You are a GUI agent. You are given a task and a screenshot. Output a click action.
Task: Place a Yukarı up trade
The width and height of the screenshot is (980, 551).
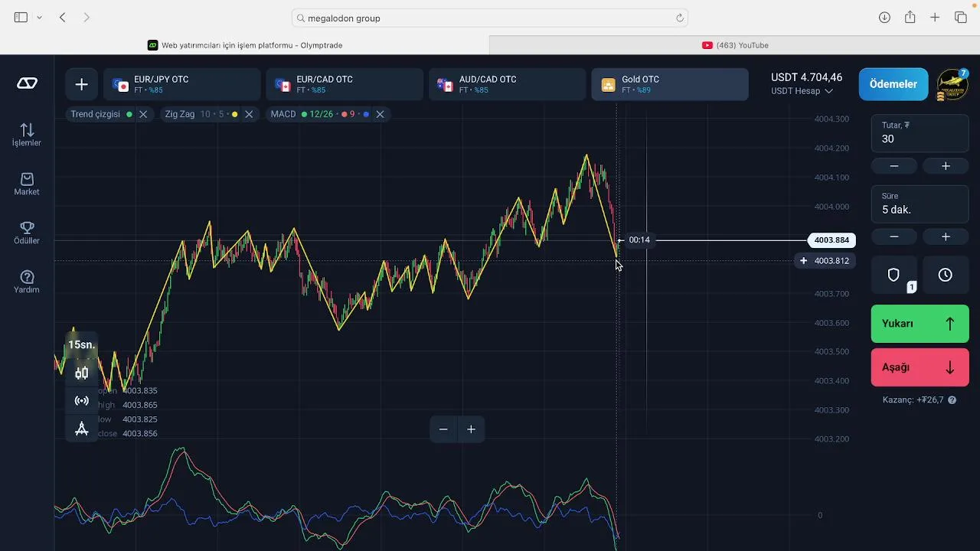tap(920, 324)
